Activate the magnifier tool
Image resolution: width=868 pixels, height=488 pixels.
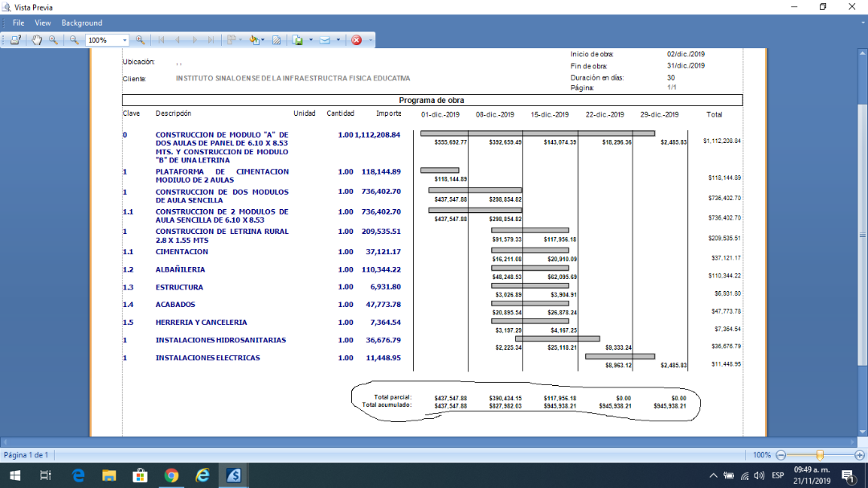[x=53, y=40]
